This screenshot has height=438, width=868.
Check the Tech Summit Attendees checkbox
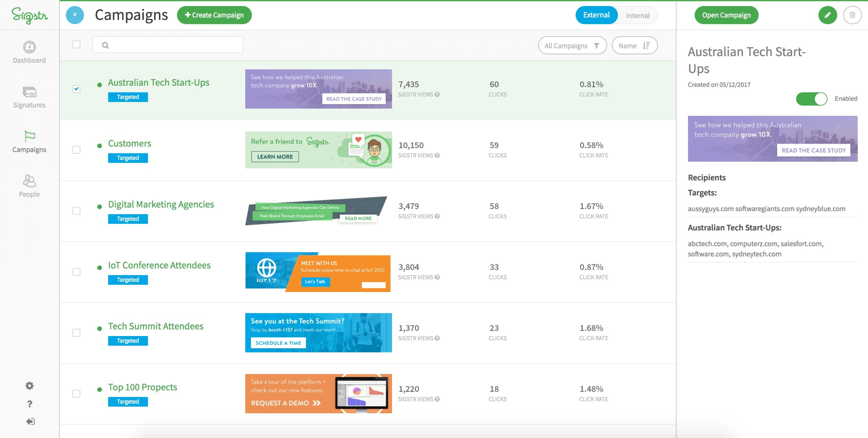pos(76,333)
